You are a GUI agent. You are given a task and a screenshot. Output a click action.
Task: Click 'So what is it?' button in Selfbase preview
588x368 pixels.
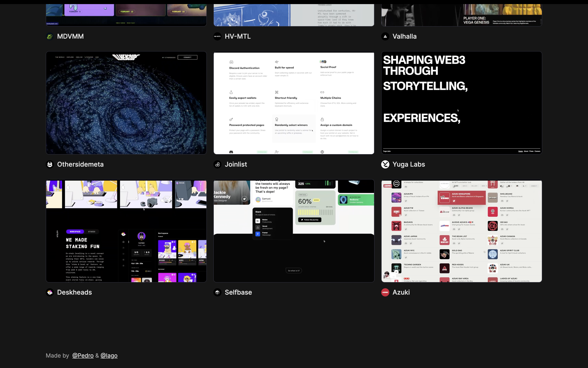click(x=294, y=271)
